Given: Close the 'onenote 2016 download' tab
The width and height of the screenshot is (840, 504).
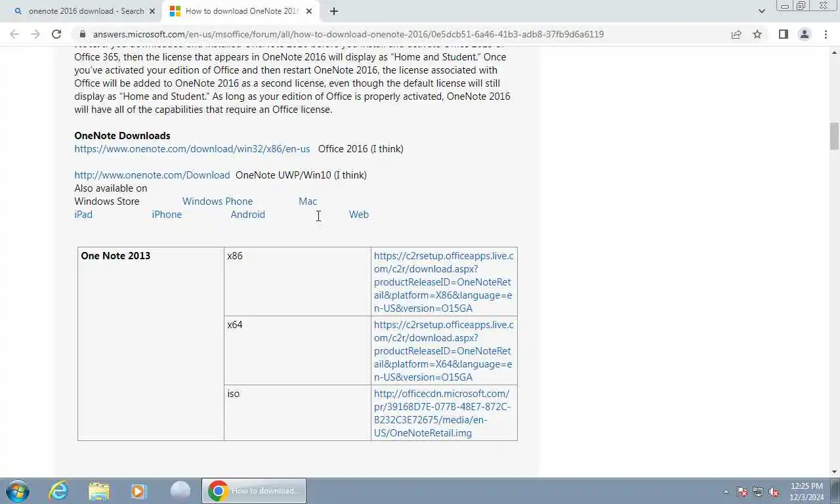Looking at the screenshot, I should 152,11.
